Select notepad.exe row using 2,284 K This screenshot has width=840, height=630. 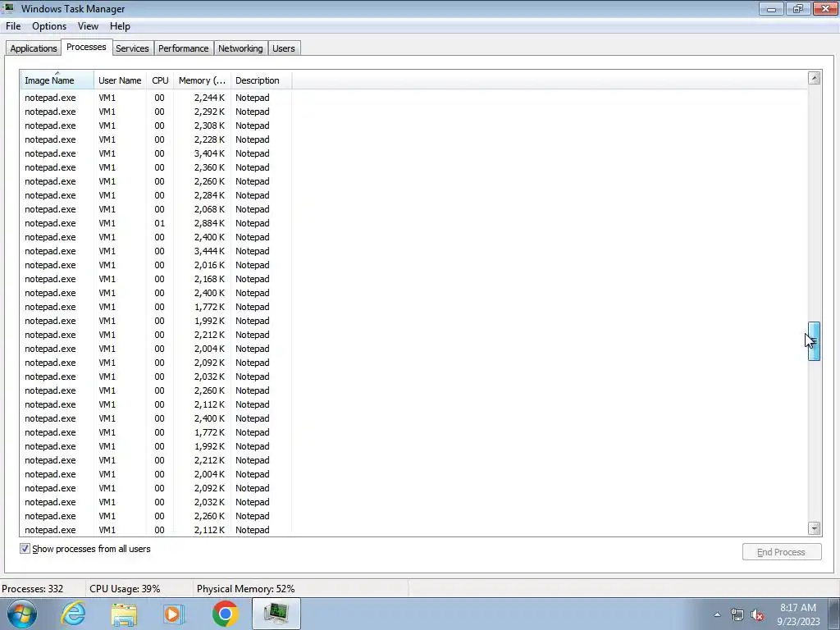coord(156,195)
